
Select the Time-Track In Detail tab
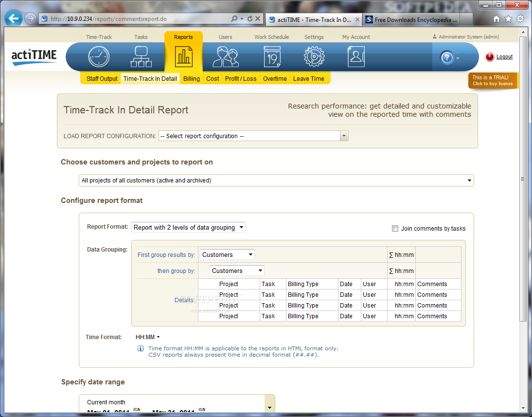click(150, 79)
